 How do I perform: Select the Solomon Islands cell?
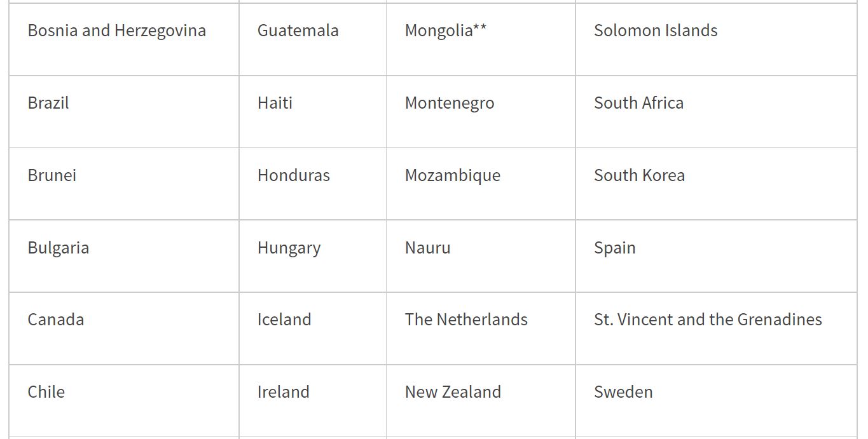point(656,30)
